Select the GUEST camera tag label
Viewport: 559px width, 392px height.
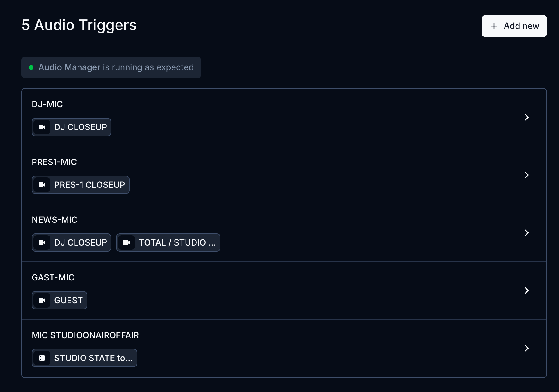(x=68, y=300)
